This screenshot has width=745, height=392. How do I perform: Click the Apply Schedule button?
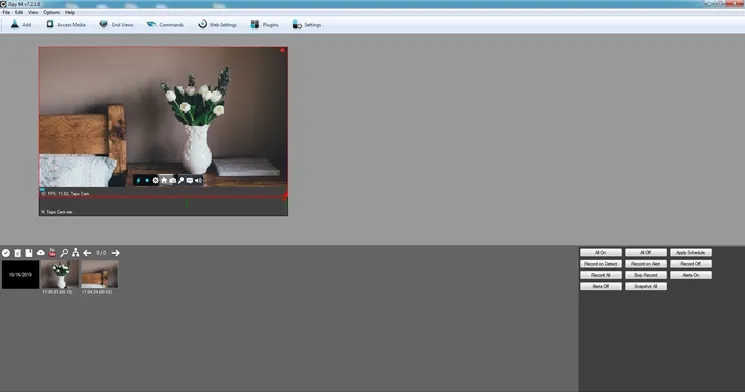(x=691, y=253)
